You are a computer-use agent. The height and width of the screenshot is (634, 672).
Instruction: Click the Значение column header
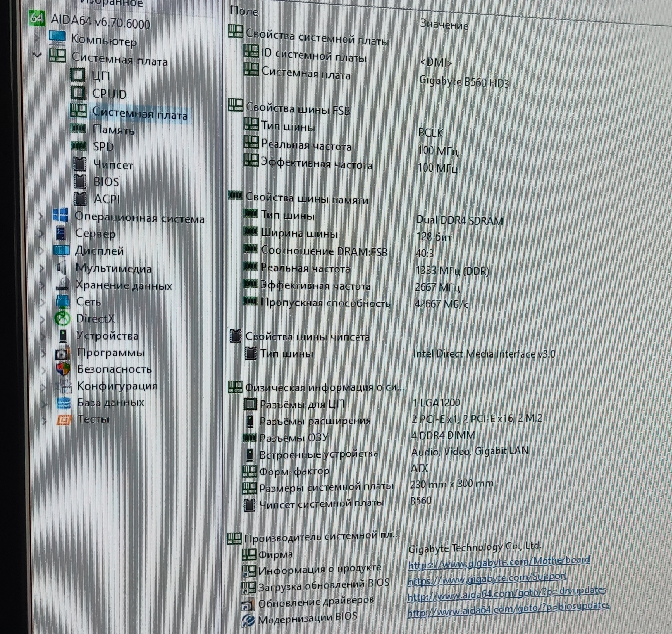pyautogui.click(x=444, y=25)
